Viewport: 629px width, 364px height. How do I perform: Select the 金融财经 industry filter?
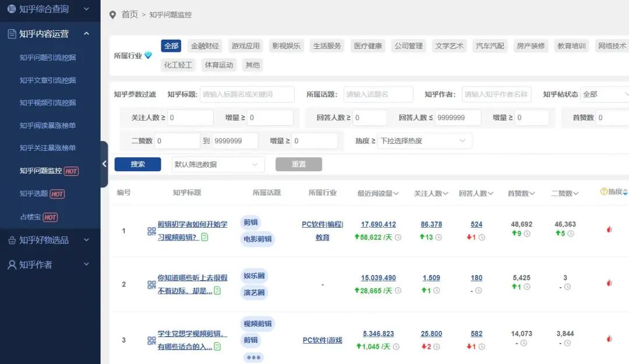[205, 46]
